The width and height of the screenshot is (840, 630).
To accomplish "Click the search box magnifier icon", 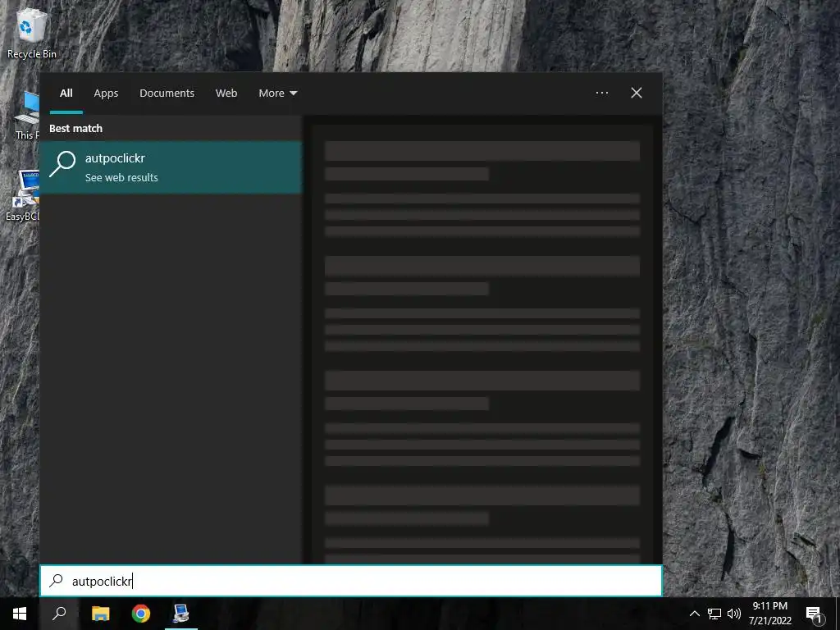I will 57,581.
